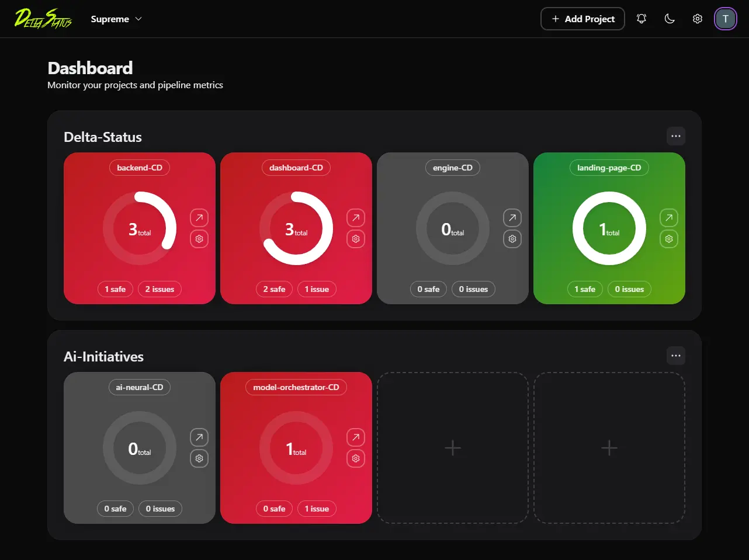The height and width of the screenshot is (560, 749).
Task: Toggle the '2 issues' badge on backend-CD
Action: click(x=159, y=288)
